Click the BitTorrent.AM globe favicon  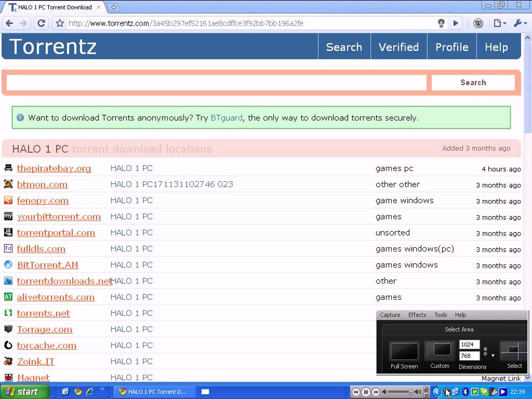(8, 264)
